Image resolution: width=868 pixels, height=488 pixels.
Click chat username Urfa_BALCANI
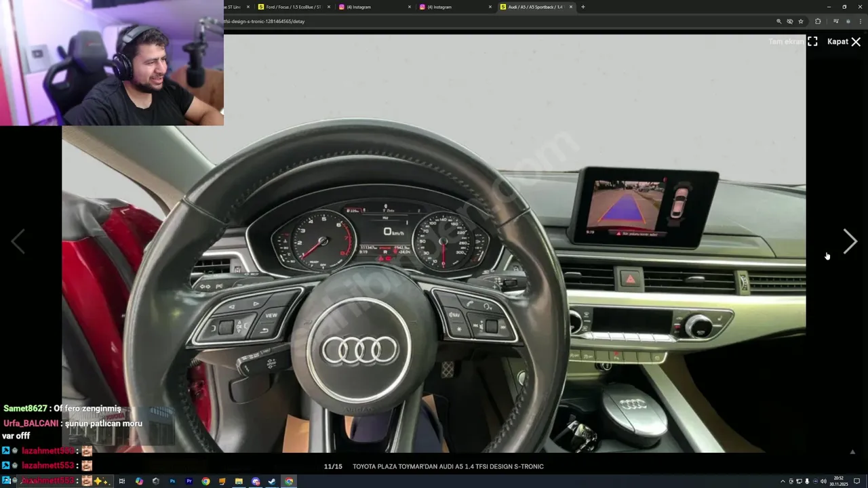click(31, 423)
